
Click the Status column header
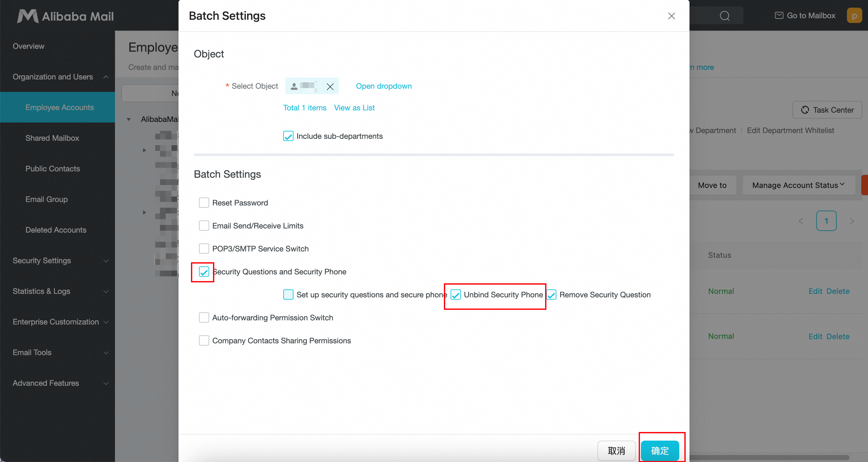click(x=720, y=255)
